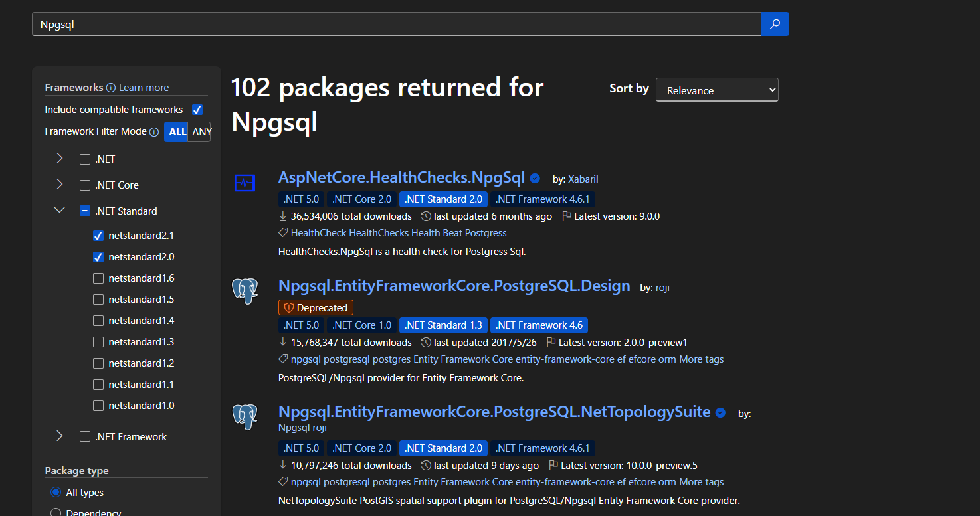Uncheck Include compatible frameworks

point(197,110)
